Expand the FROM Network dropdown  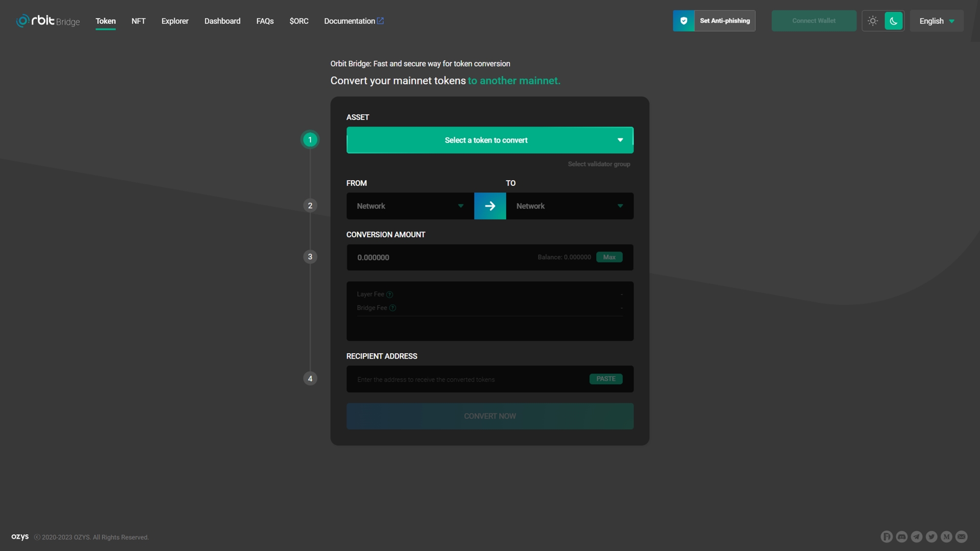pos(409,206)
